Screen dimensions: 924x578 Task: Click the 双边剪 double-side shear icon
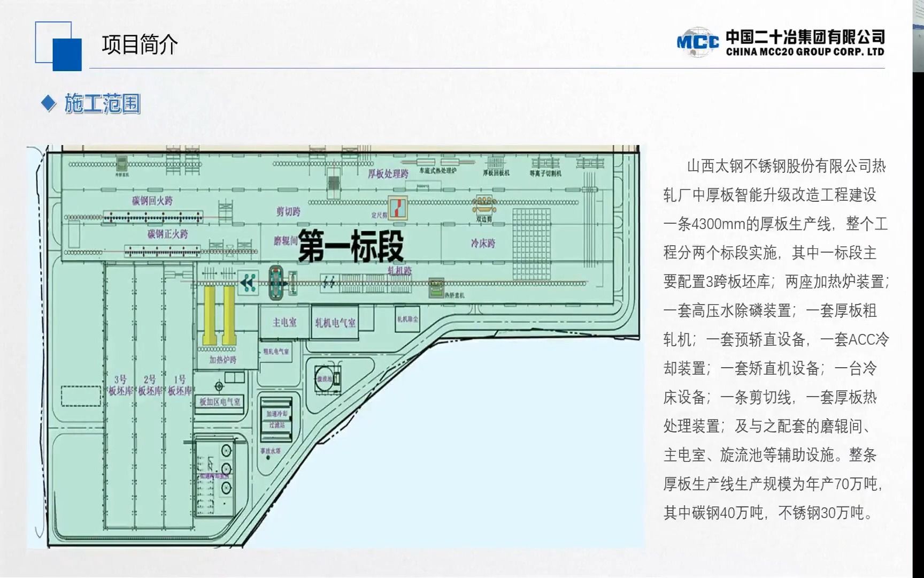click(x=484, y=206)
